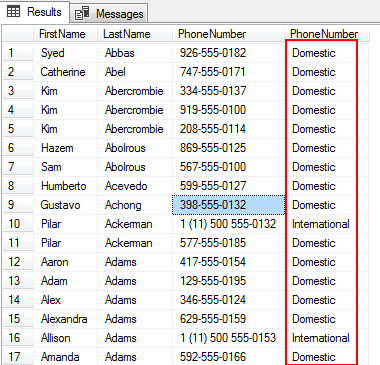Click the PhoneNumber header above Domestic/International values
The width and height of the screenshot is (380, 365).
pyautogui.click(x=327, y=34)
